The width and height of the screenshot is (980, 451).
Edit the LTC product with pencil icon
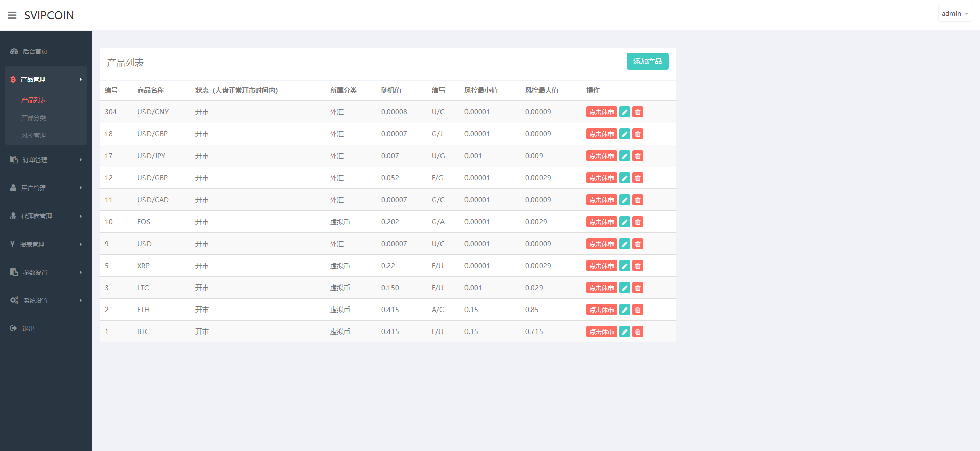[624, 288]
